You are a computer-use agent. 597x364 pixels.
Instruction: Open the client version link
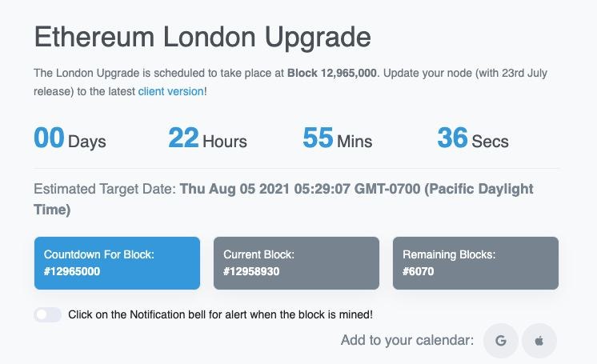click(170, 91)
